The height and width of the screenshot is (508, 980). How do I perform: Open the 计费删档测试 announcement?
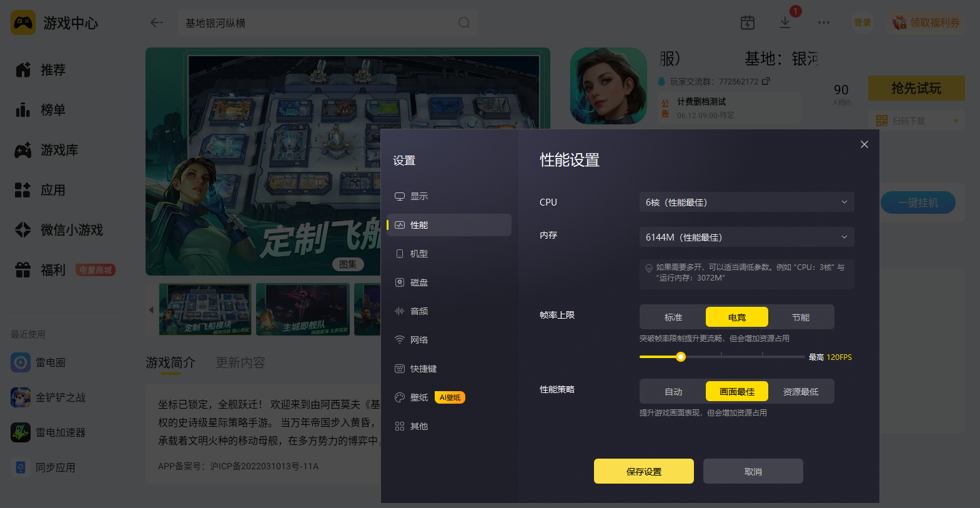pyautogui.click(x=730, y=108)
